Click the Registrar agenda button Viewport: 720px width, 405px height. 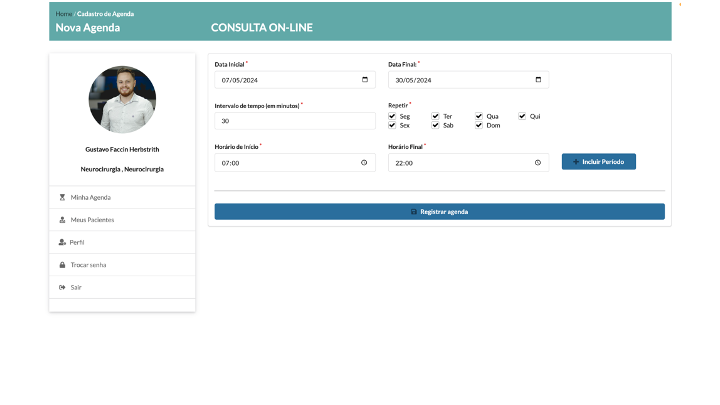point(439,212)
